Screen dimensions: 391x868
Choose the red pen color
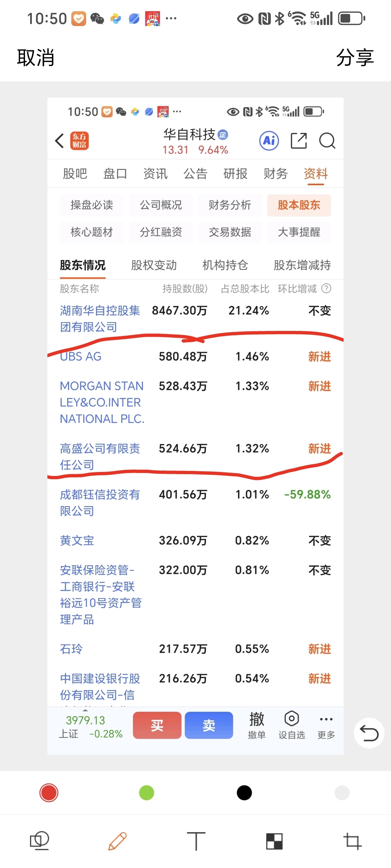[x=49, y=793]
